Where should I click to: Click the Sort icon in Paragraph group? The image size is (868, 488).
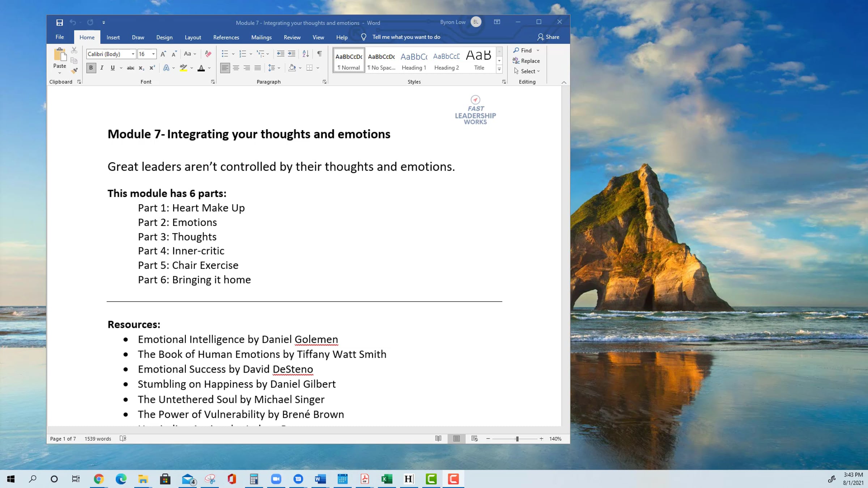tap(306, 54)
